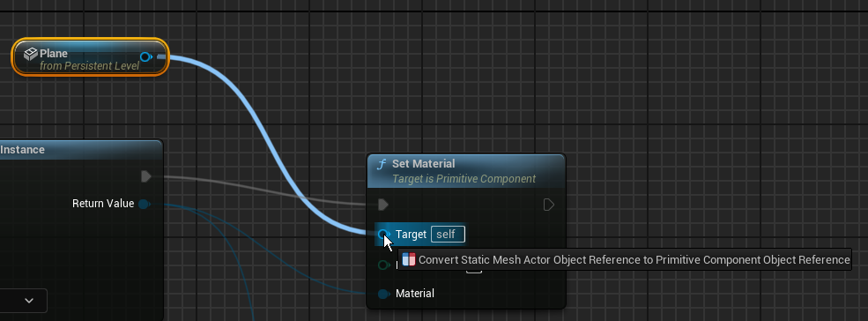Click Instance node execution output pin
The height and width of the screenshot is (321, 868).
pos(146,176)
